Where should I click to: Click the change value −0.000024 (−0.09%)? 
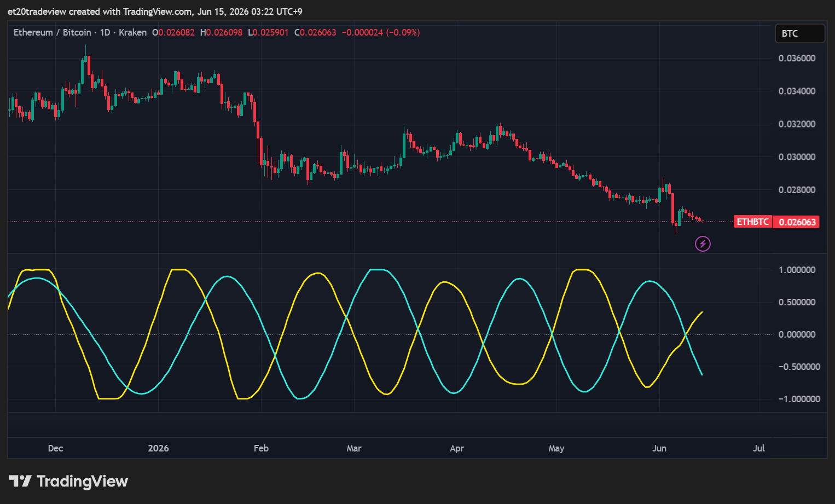tap(381, 32)
